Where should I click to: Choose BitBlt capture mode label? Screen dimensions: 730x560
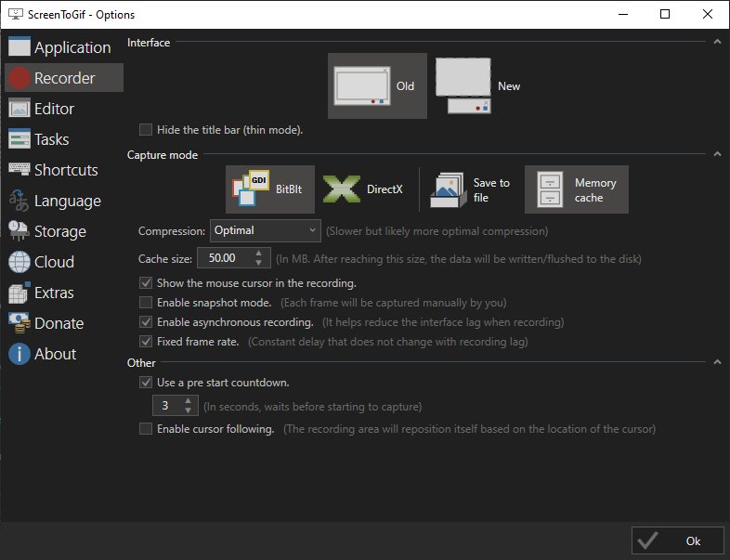(x=289, y=189)
